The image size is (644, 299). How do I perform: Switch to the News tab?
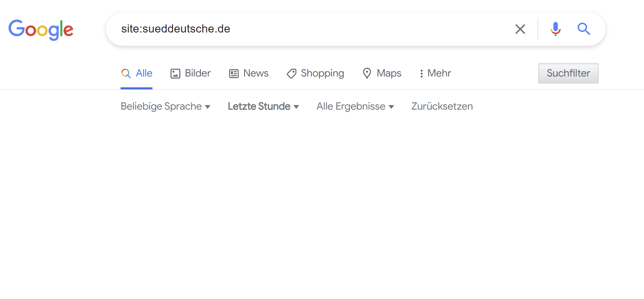pos(256,73)
